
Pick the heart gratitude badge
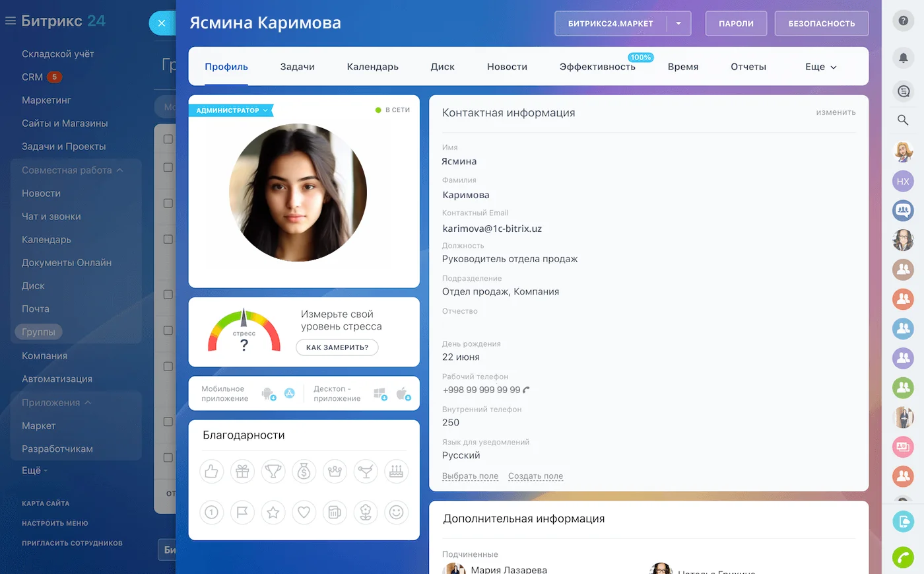[304, 512]
